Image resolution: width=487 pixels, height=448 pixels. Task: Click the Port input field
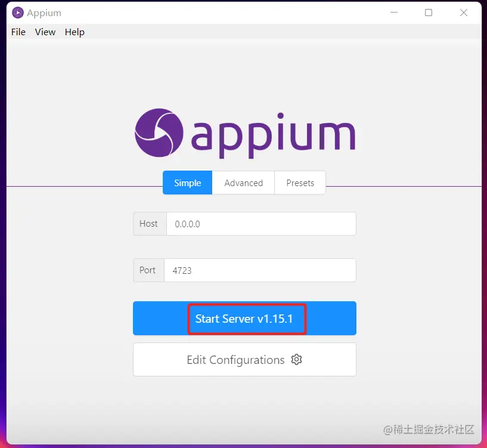tap(260, 270)
